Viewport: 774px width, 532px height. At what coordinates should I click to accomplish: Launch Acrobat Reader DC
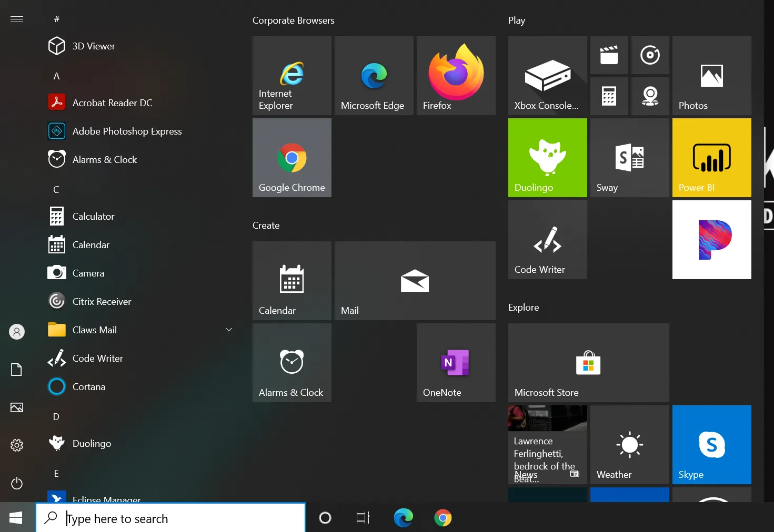(x=139, y=103)
